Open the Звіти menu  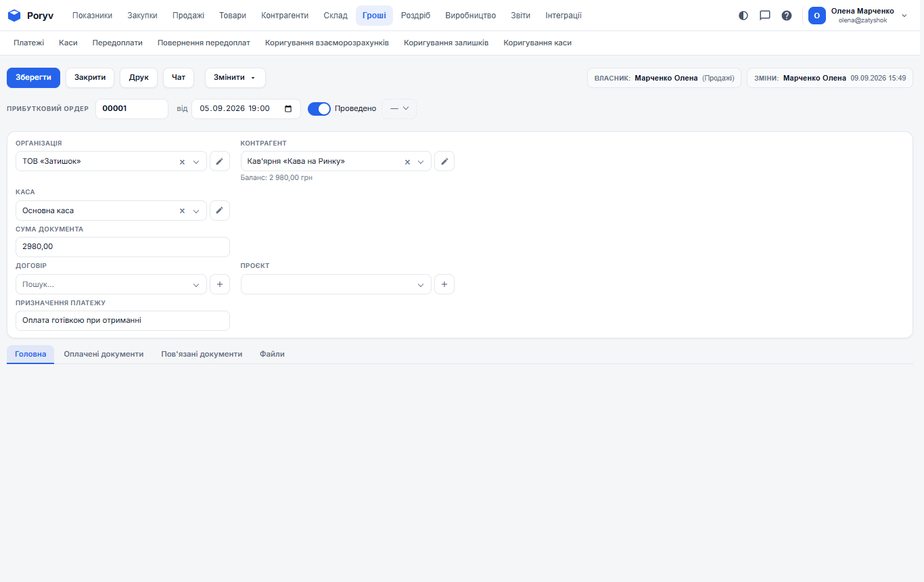pos(521,16)
